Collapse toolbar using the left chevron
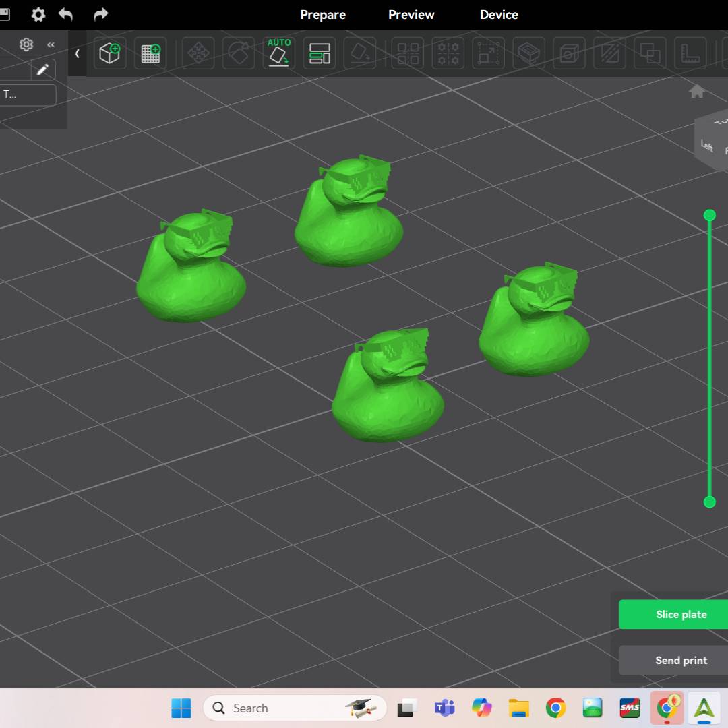Image resolution: width=728 pixels, height=728 pixels. [x=77, y=53]
